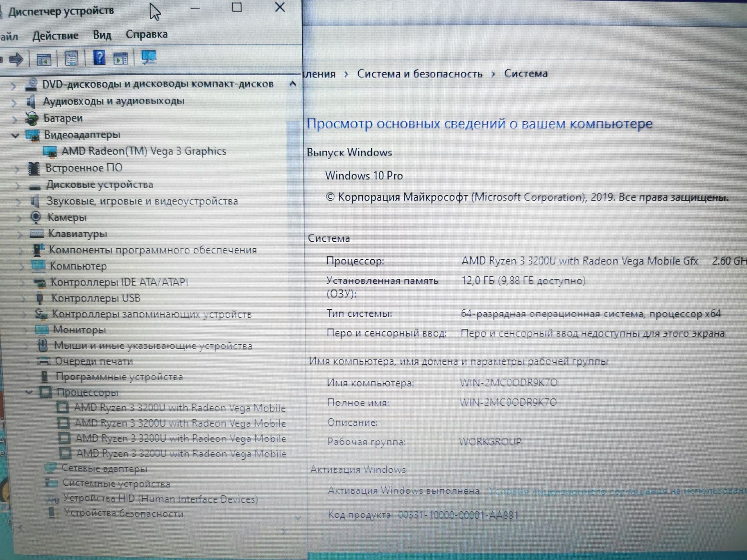Click computer name WIN-2MC0ODR9K7O value
The width and height of the screenshot is (747, 560).
[x=509, y=383]
